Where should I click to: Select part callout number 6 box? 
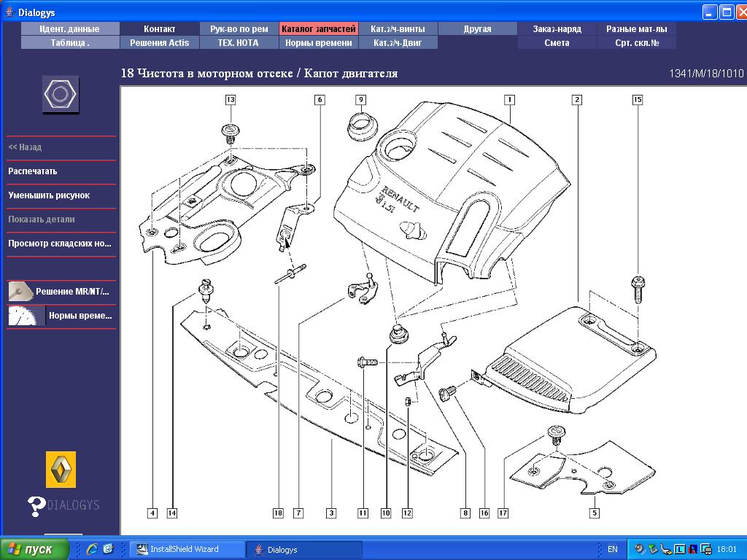[320, 99]
